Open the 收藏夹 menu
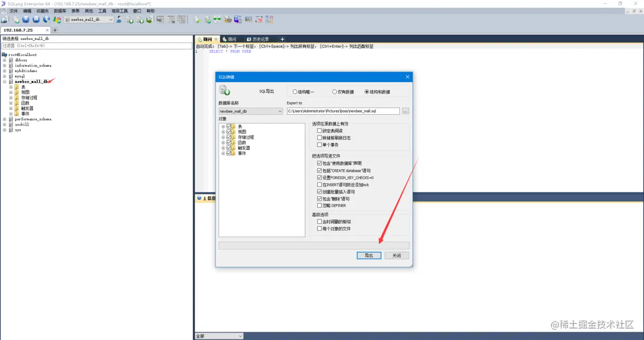The height and width of the screenshot is (340, 644). point(43,11)
